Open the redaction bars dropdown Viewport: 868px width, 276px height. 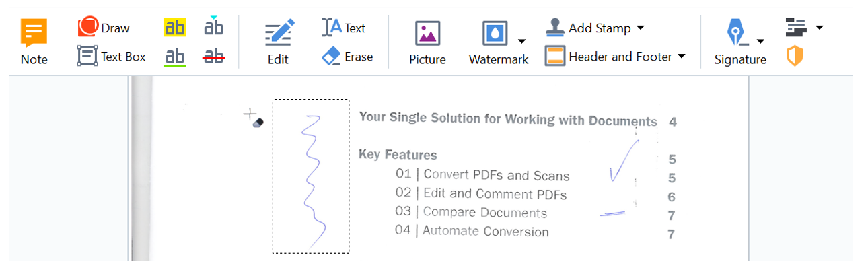(x=804, y=28)
